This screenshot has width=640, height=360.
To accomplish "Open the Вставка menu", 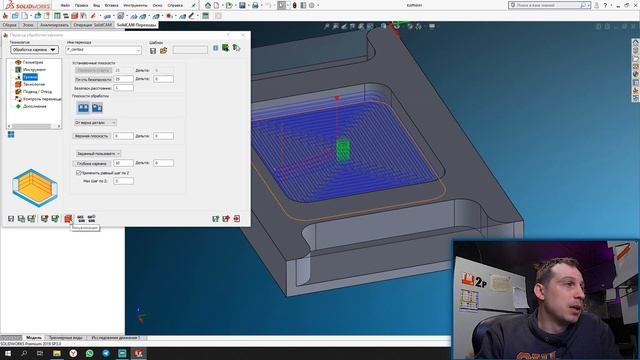I will pyautogui.click(x=111, y=5).
